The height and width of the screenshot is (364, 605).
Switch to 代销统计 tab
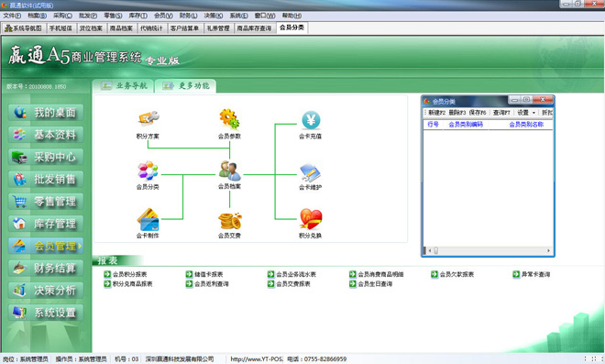(151, 28)
